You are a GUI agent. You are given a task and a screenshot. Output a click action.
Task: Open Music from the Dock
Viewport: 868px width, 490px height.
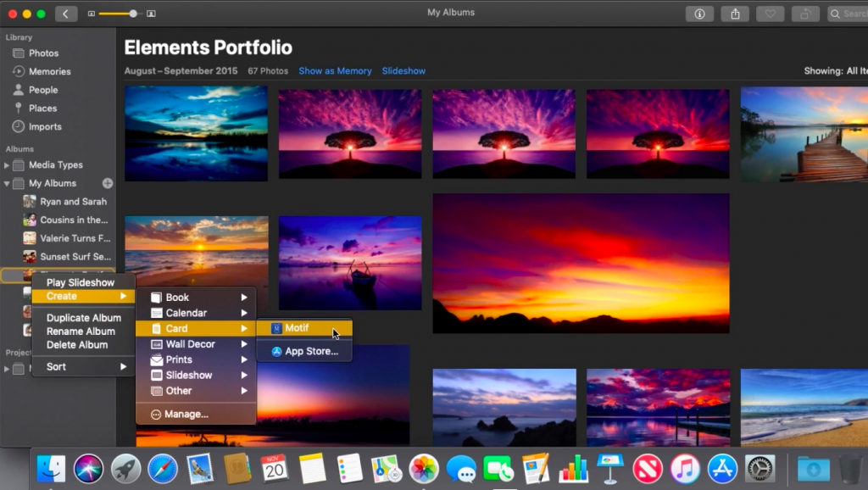[x=685, y=469]
